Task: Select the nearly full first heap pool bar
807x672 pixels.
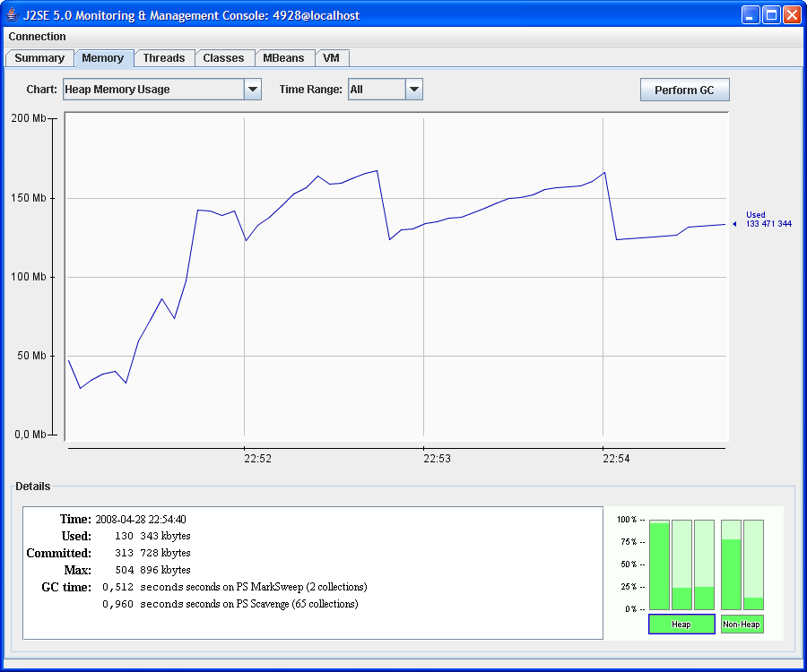Action: click(x=659, y=564)
